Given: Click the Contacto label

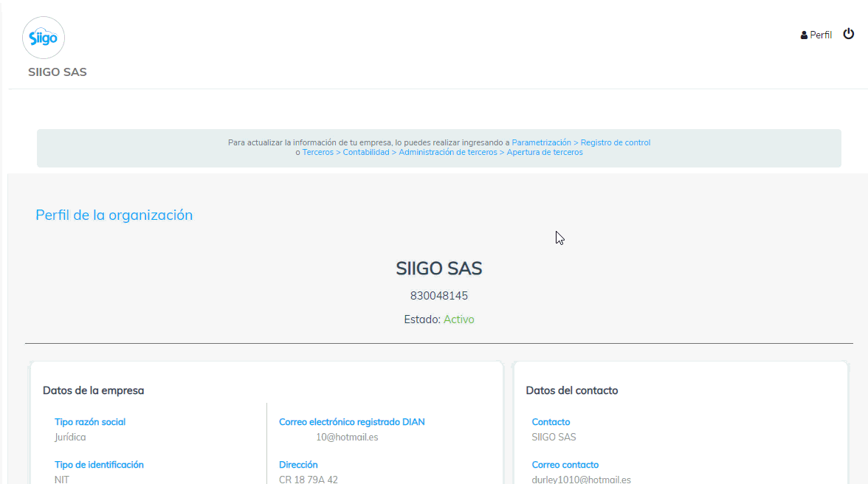Looking at the screenshot, I should [551, 422].
